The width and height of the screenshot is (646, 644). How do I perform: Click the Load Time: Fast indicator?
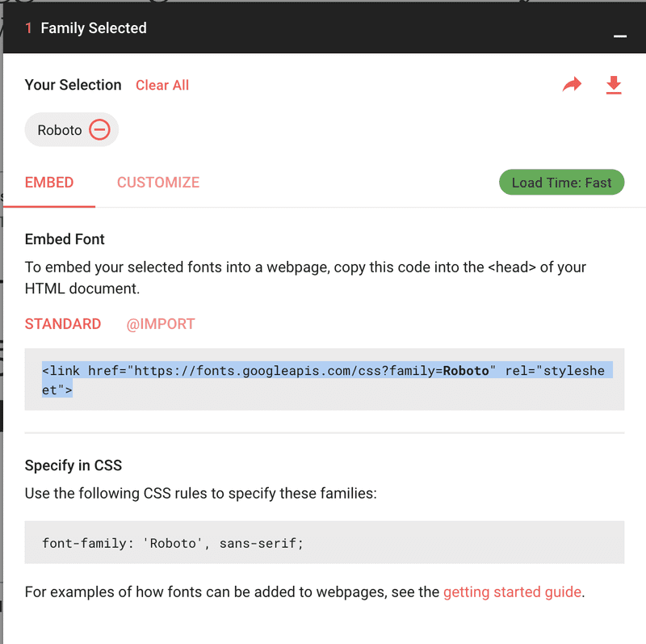[561, 182]
